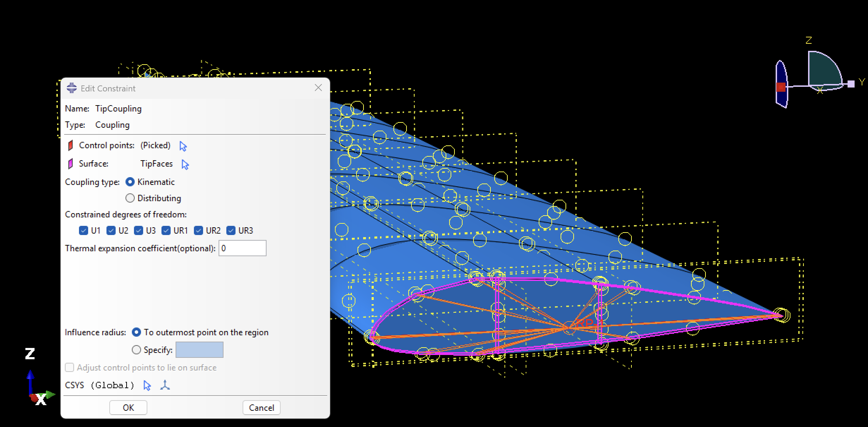868x427 pixels.
Task: Click the view compass Y-axis handle
Action: point(851,84)
